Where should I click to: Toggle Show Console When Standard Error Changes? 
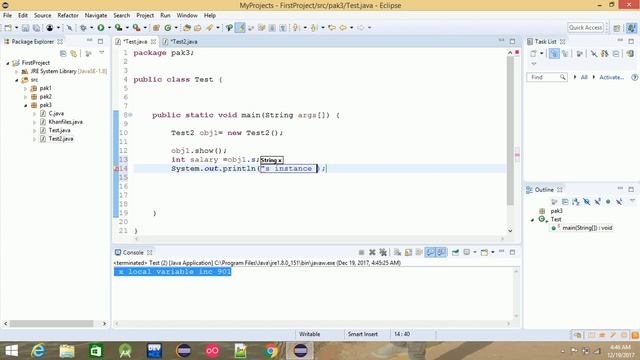(441, 253)
